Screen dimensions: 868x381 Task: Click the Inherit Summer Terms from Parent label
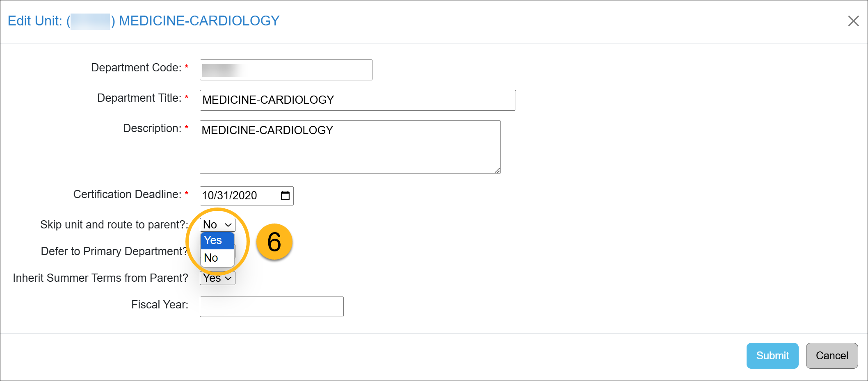click(x=100, y=278)
